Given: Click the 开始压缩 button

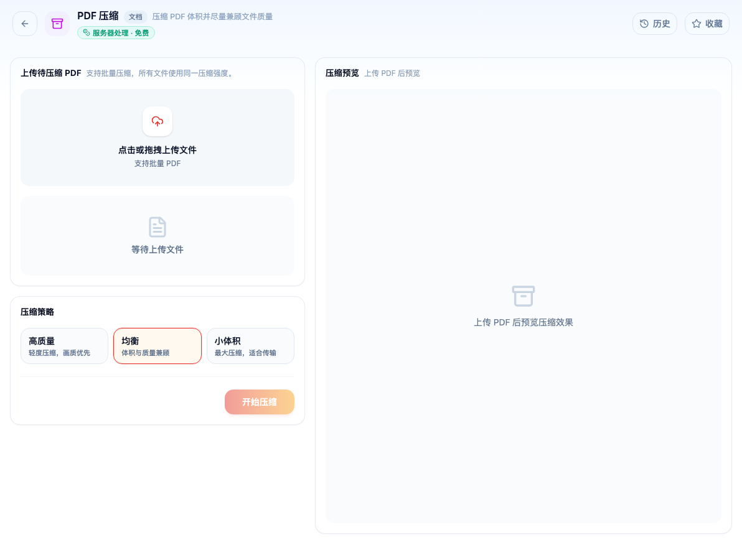Looking at the screenshot, I should (x=260, y=402).
